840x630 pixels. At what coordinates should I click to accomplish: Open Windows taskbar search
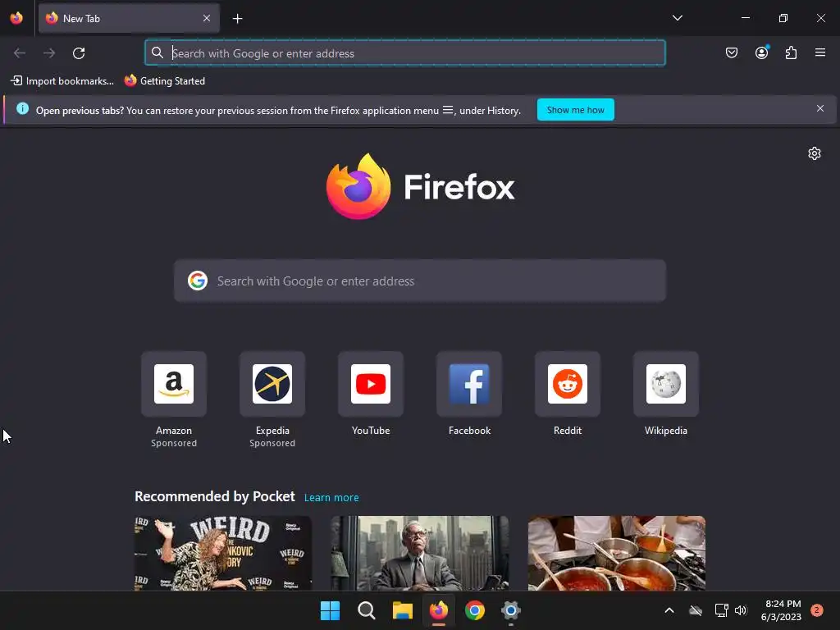[367, 610]
